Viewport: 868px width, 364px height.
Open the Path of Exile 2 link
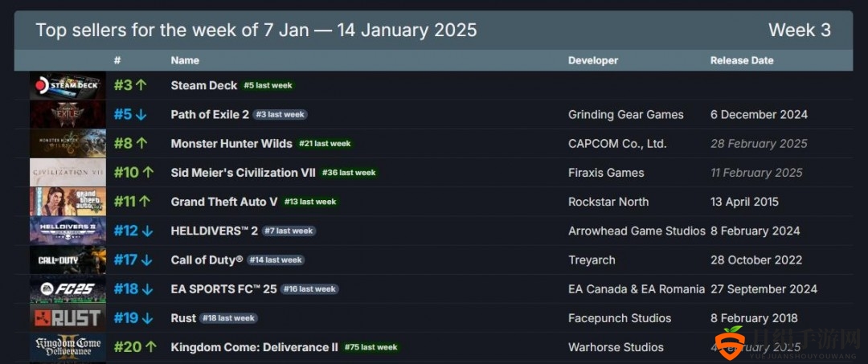tap(210, 115)
